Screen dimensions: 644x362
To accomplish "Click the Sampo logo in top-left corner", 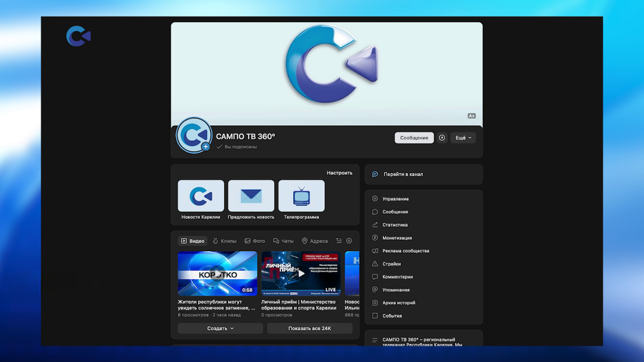I will tap(79, 36).
